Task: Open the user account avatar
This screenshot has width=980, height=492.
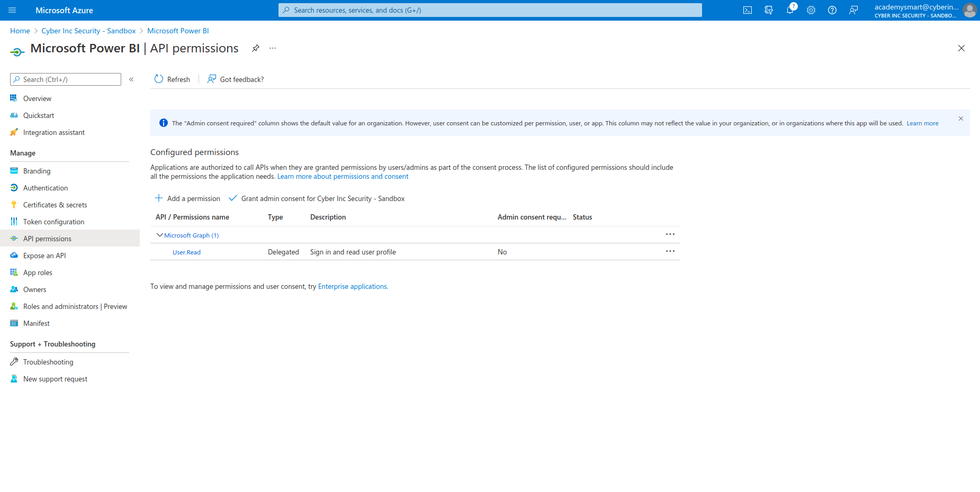Action: click(x=969, y=10)
